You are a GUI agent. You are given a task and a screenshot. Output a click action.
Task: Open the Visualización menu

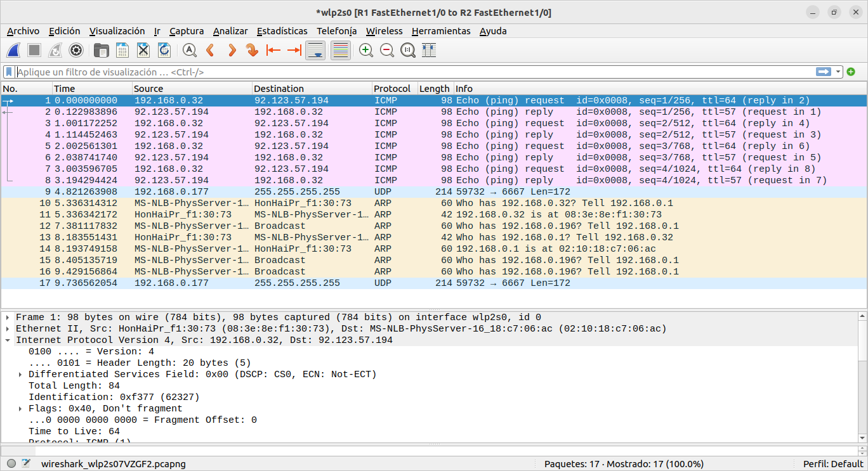pyautogui.click(x=117, y=31)
